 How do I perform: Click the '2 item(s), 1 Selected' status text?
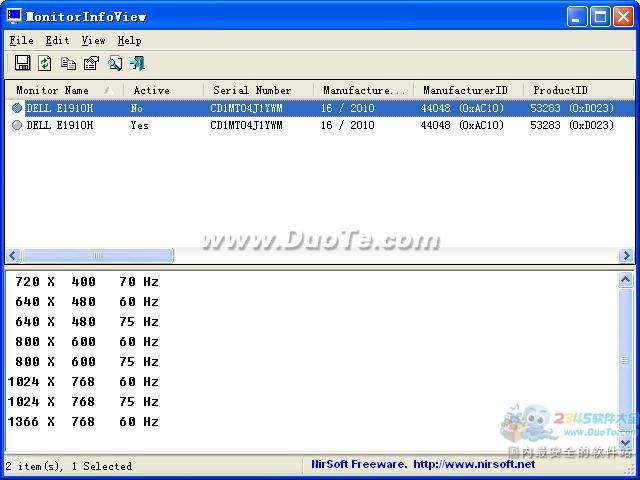click(x=69, y=466)
